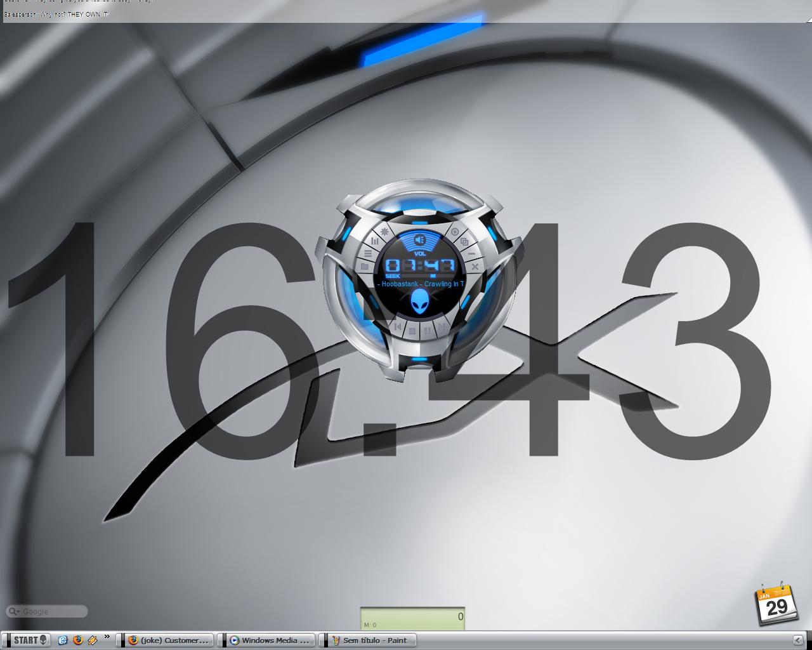Stop playback in the media player
This screenshot has width=812, height=650.
412,331
